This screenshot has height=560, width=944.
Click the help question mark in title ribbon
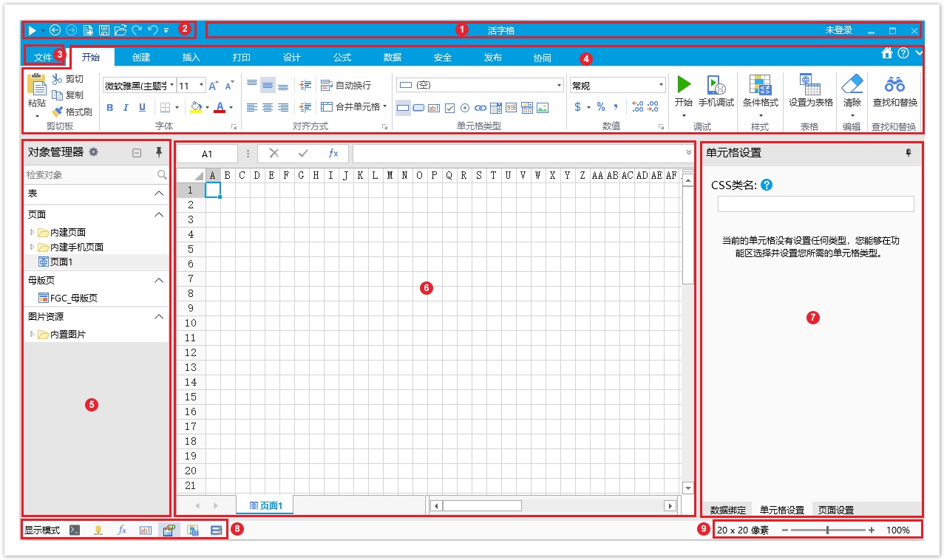pyautogui.click(x=903, y=53)
